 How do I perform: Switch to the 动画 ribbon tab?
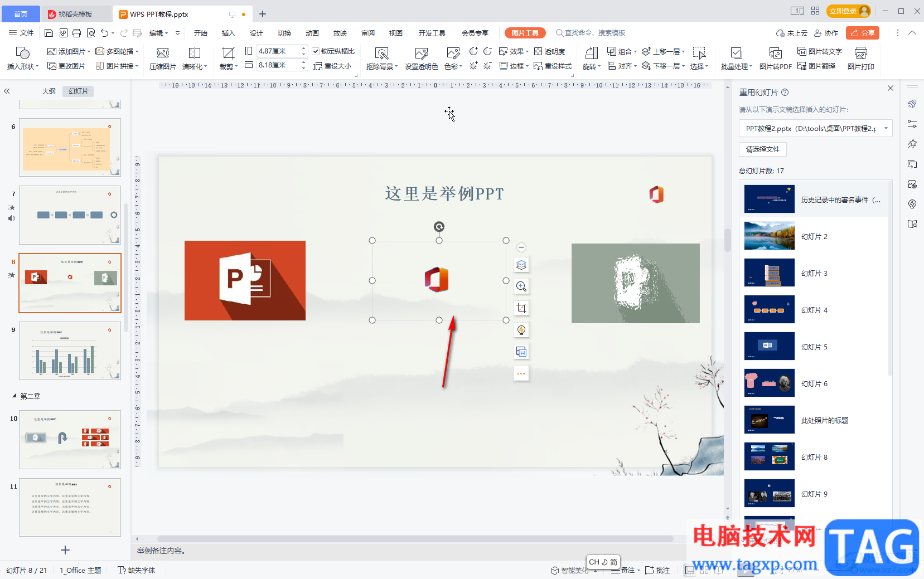(x=312, y=33)
